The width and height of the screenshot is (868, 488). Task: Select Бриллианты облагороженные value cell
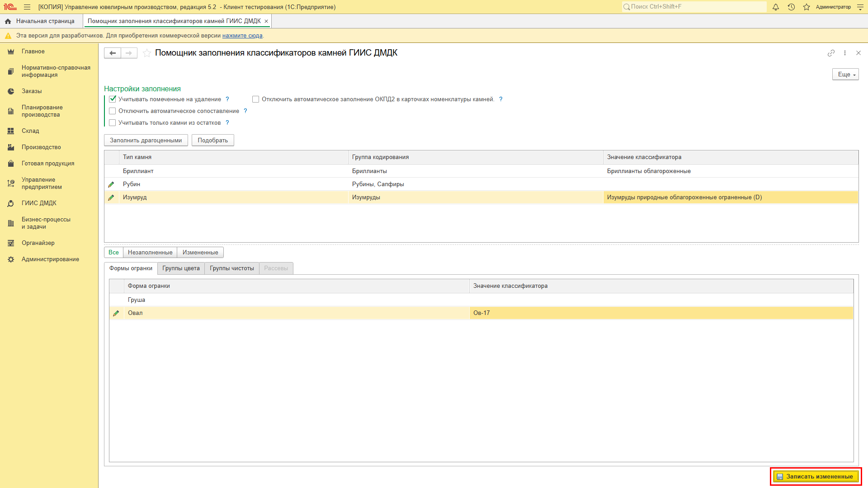[x=731, y=171]
